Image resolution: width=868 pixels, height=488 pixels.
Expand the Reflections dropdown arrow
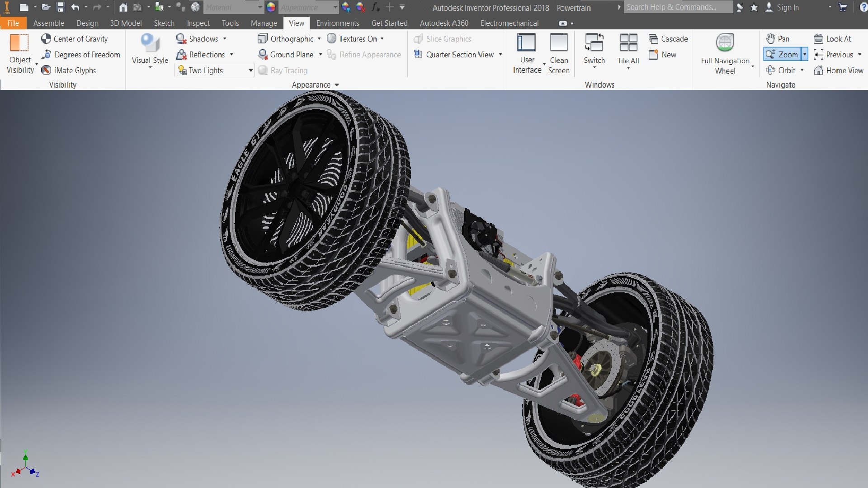pos(231,55)
